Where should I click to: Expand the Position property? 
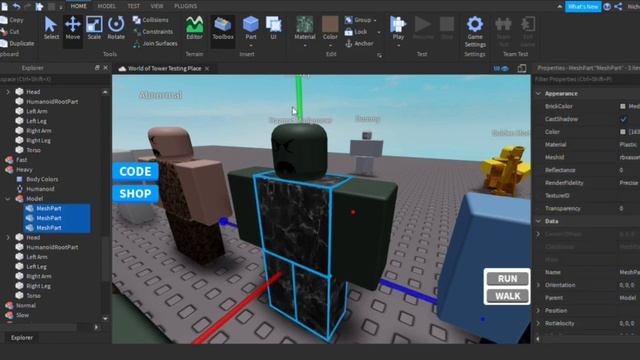538,311
